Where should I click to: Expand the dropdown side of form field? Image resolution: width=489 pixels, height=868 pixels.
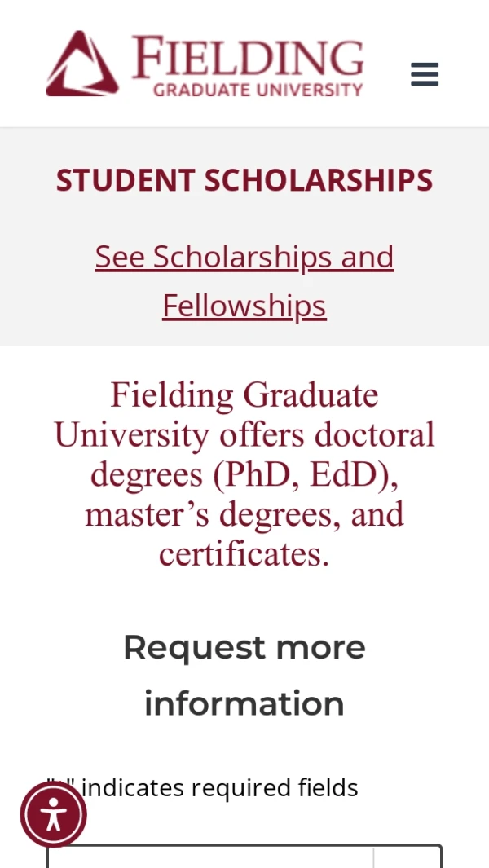click(407, 857)
